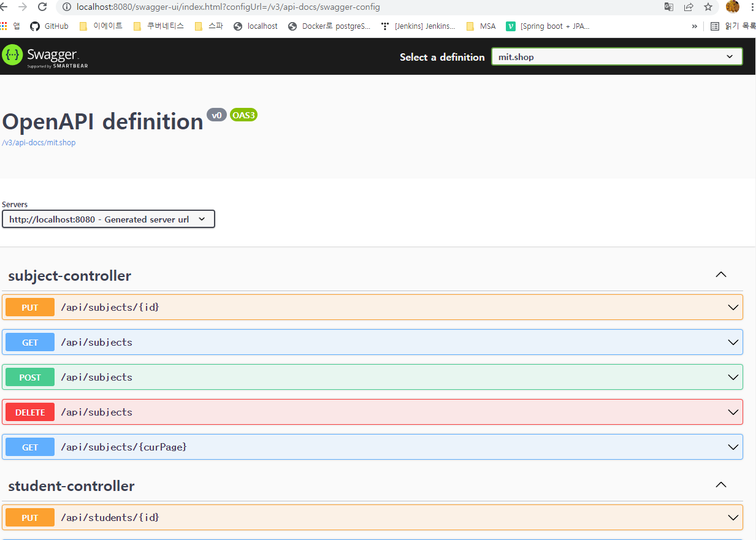Open the mit.shop definition selector
This screenshot has height=540, width=756.
click(x=616, y=56)
